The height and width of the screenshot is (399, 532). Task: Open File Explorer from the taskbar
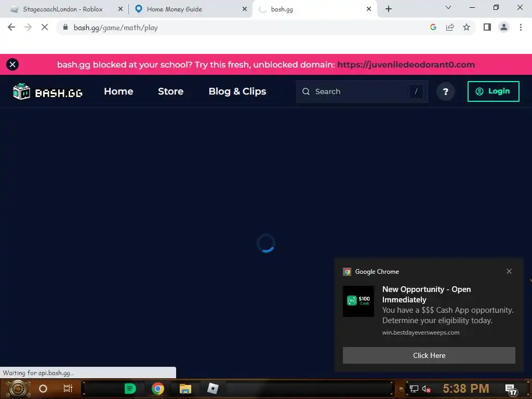click(185, 389)
